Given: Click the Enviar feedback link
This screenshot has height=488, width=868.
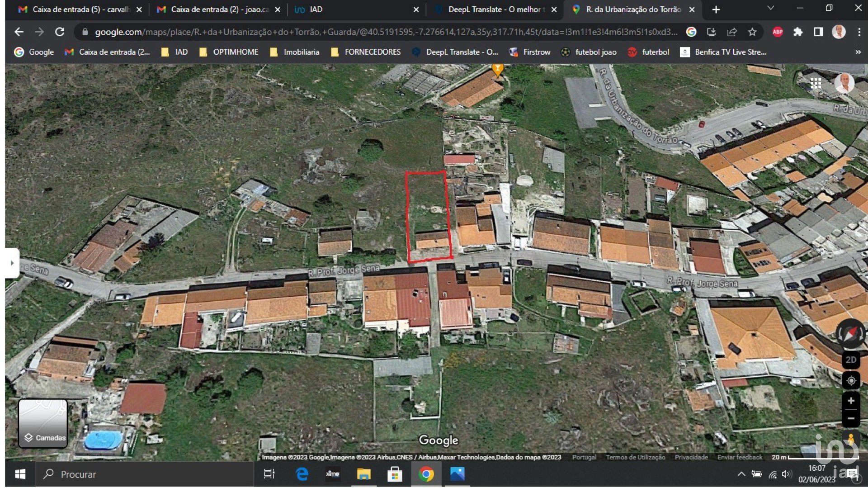Looking at the screenshot, I should coord(740,457).
